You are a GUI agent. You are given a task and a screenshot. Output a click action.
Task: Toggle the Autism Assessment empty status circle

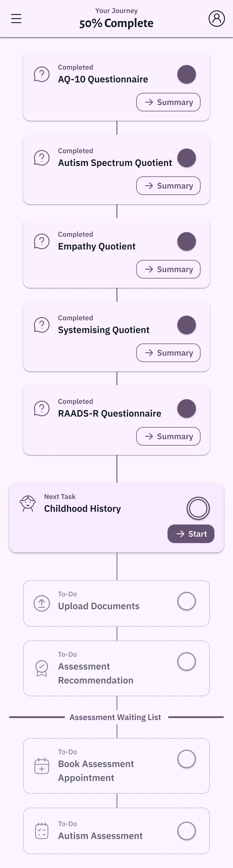pos(186,831)
